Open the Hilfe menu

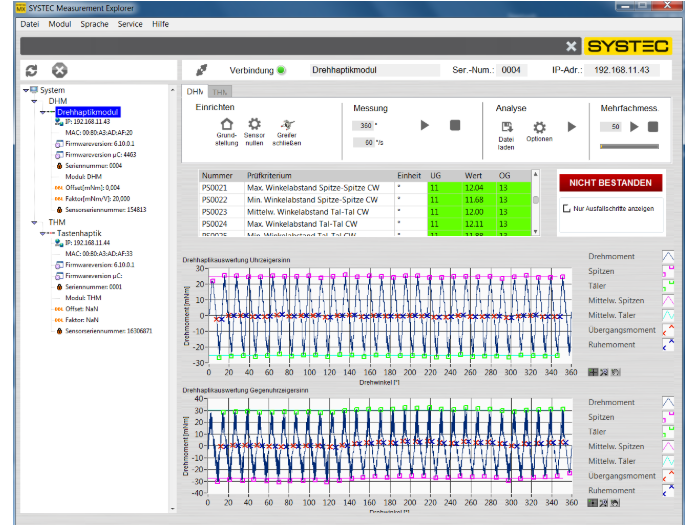(160, 24)
